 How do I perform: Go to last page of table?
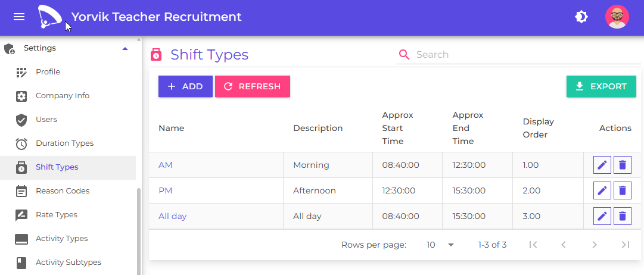[625, 245]
